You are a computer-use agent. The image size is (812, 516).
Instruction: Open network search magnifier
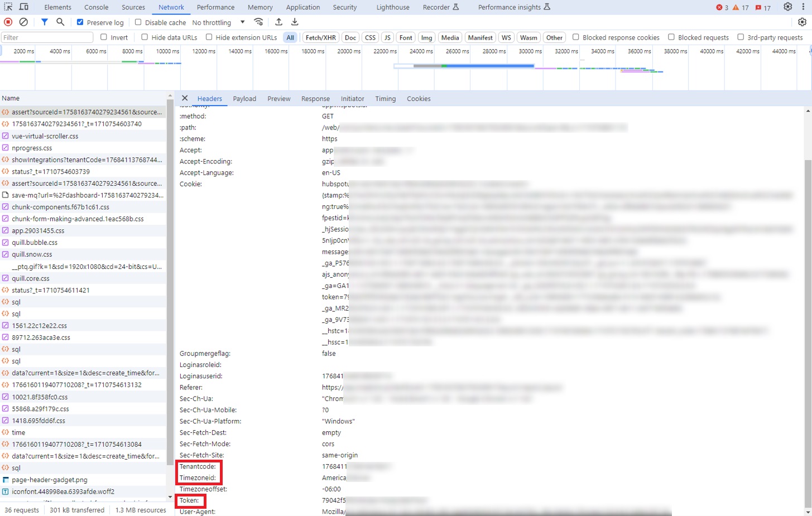pos(60,22)
